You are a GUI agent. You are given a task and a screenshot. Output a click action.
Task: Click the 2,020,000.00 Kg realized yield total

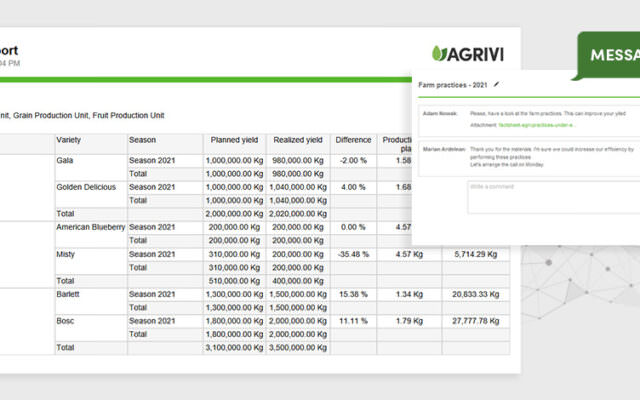pos(298,214)
